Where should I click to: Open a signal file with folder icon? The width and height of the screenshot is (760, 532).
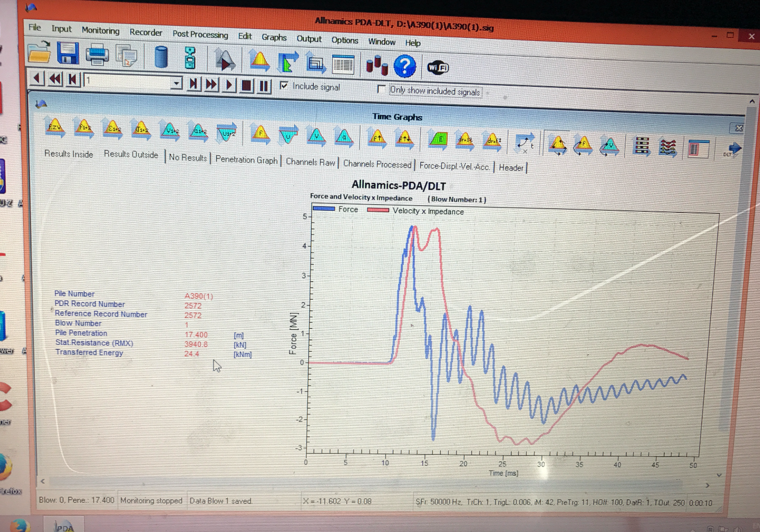click(x=39, y=52)
